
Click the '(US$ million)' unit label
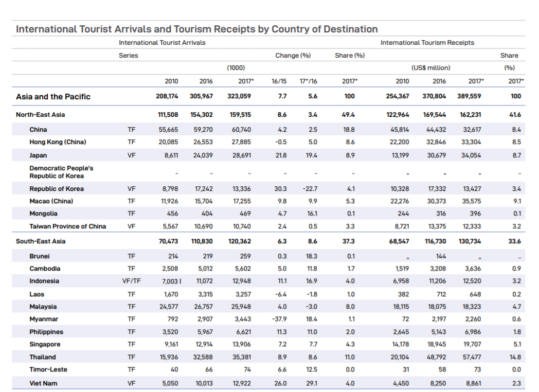click(430, 68)
